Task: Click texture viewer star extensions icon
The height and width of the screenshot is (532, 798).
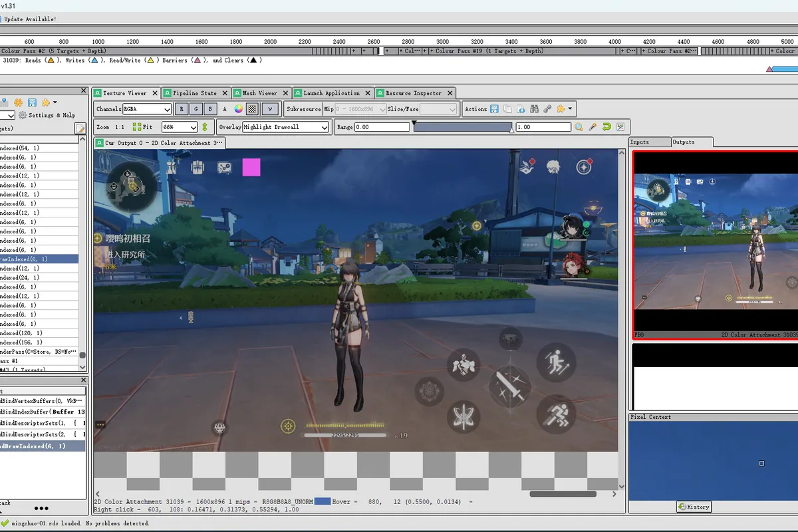Action: (x=561, y=109)
